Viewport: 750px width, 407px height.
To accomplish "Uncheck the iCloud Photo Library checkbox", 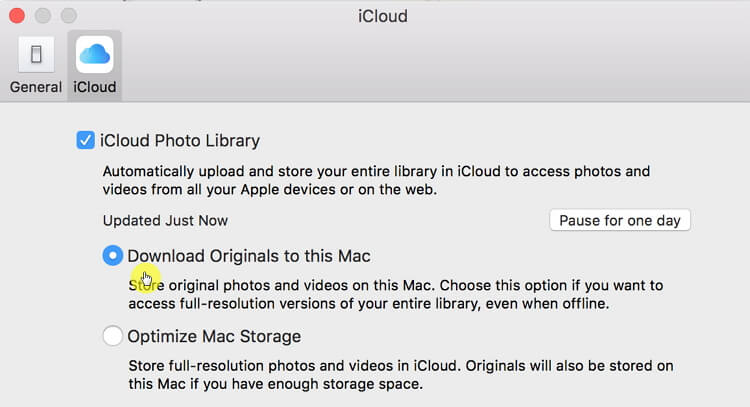I will [86, 141].
